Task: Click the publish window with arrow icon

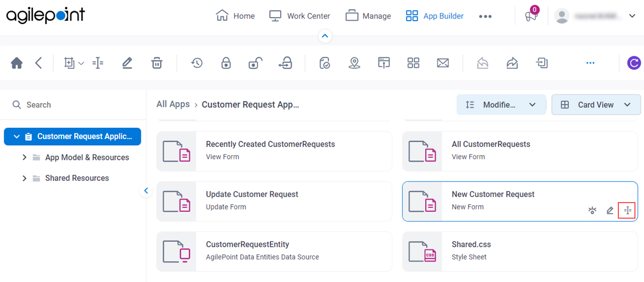Action: (384, 63)
